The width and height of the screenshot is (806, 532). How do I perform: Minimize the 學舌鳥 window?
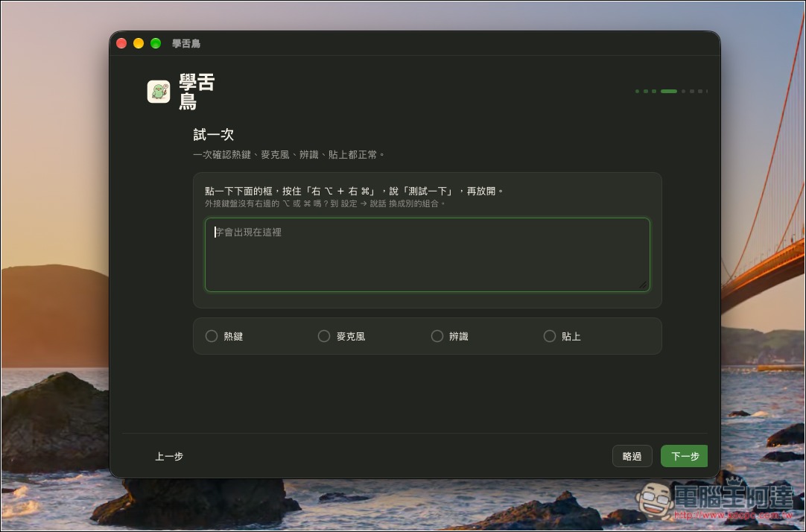139,44
